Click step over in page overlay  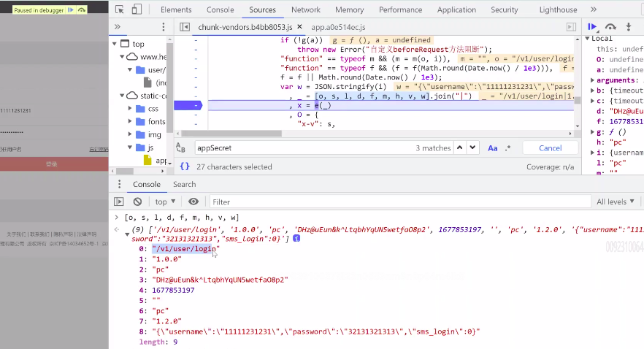(82, 9)
